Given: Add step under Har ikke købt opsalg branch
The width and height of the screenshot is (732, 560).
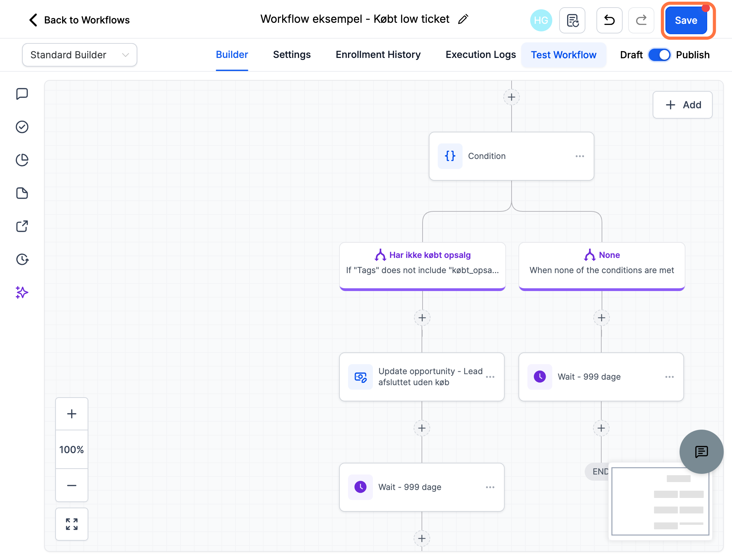Looking at the screenshot, I should tap(422, 318).
